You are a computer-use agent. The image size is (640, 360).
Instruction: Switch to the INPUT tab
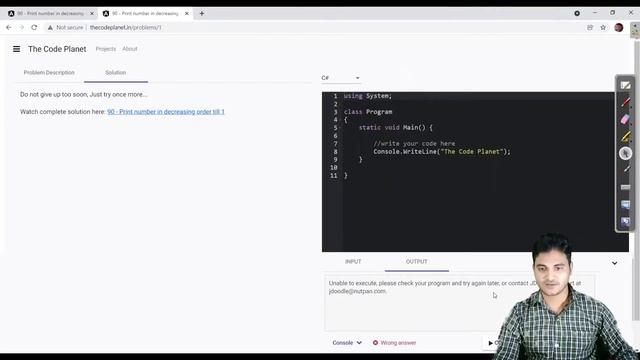coord(353,262)
